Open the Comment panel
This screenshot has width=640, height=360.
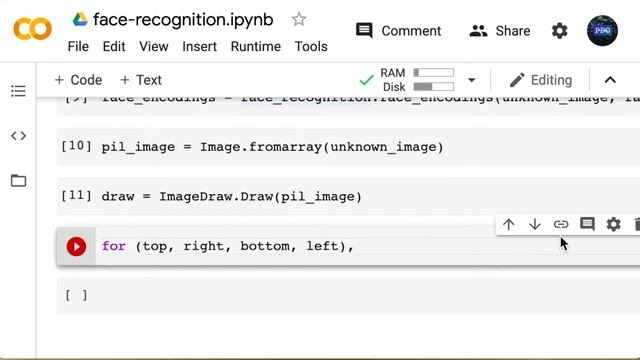(398, 31)
